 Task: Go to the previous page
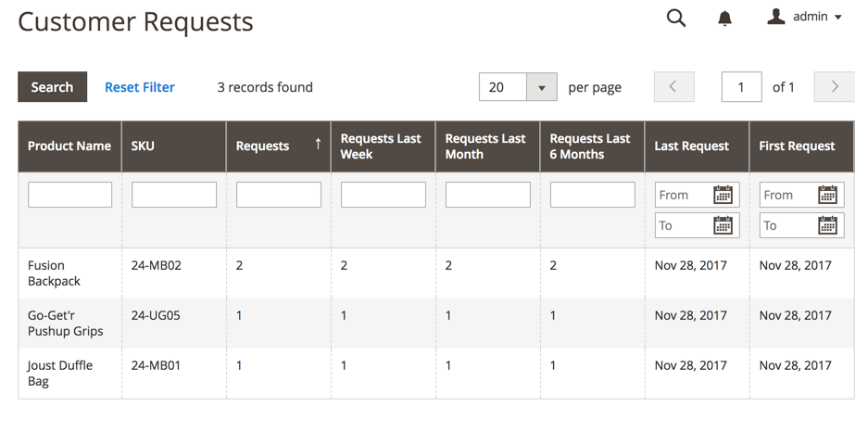pos(673,87)
